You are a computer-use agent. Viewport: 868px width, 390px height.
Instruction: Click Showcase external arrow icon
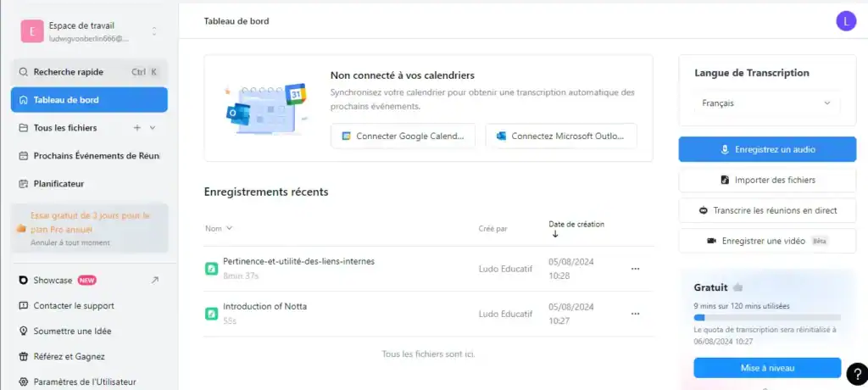tap(154, 281)
